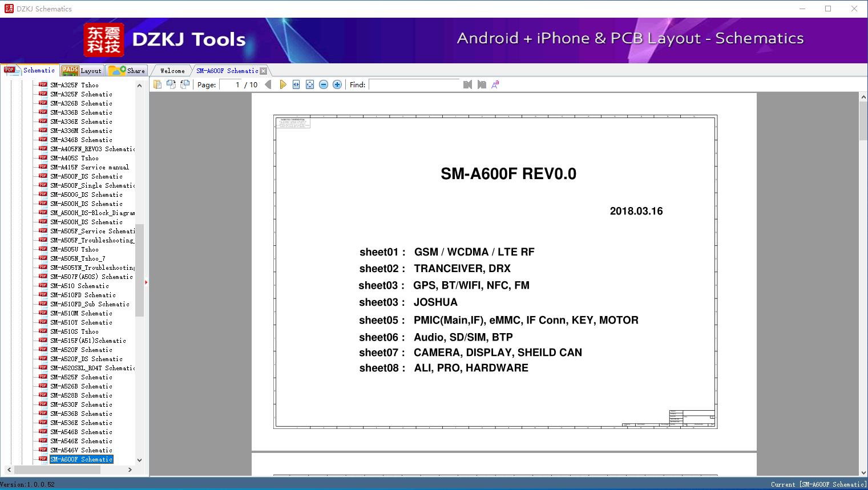Click the Find search text box
Screen dimensions: 868x490
pyautogui.click(x=414, y=84)
